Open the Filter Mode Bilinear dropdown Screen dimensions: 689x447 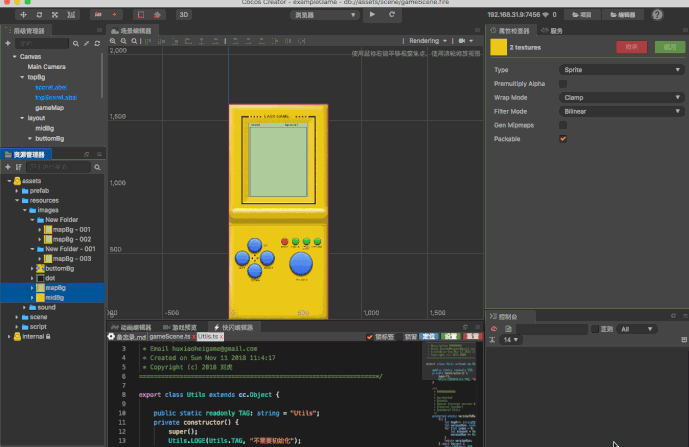pyautogui.click(x=621, y=112)
